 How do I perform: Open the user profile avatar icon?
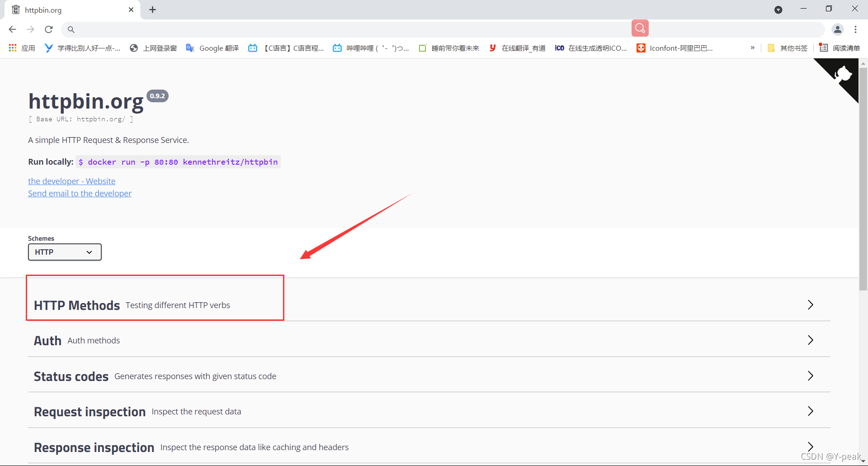coord(837,29)
